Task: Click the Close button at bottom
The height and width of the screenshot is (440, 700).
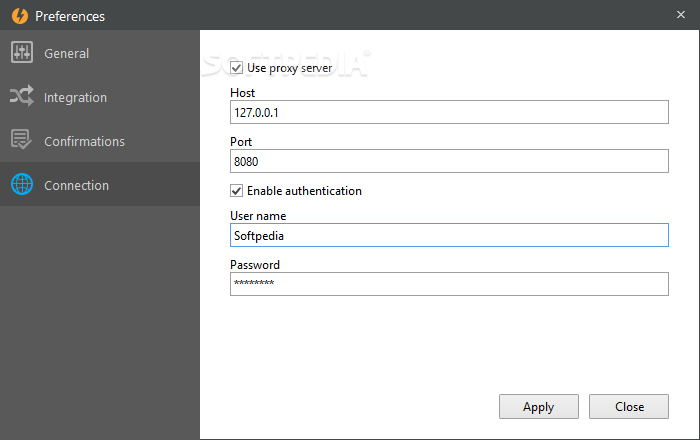Action: (629, 407)
